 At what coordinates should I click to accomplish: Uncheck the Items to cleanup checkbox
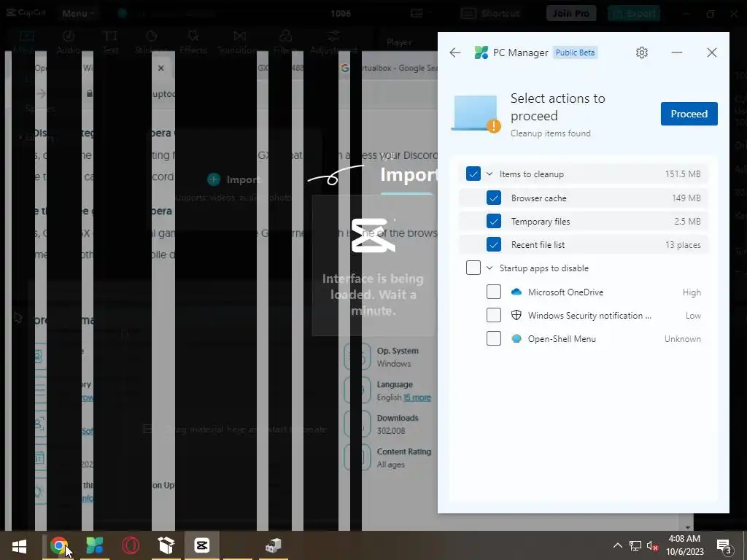(x=473, y=174)
